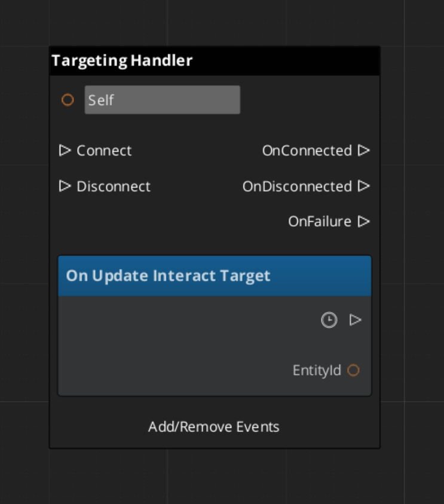This screenshot has height=504, width=444.
Task: Click the EntityId label text
Action: (x=317, y=371)
